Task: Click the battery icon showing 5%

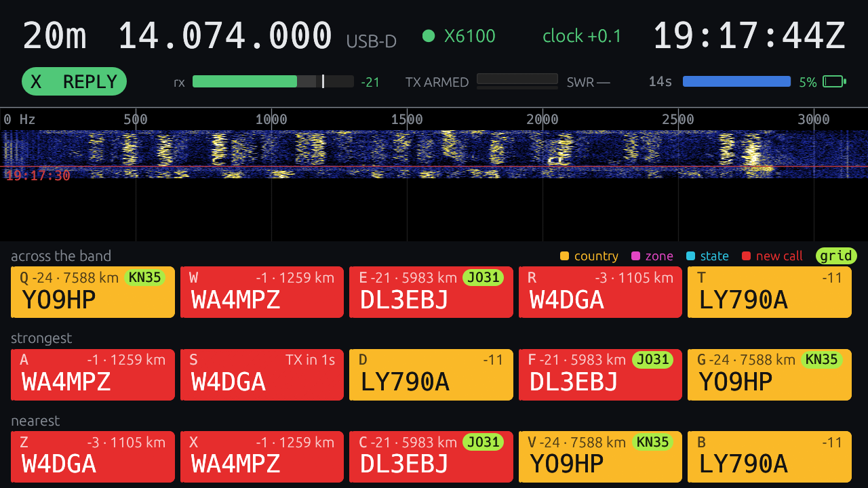Action: coord(834,81)
